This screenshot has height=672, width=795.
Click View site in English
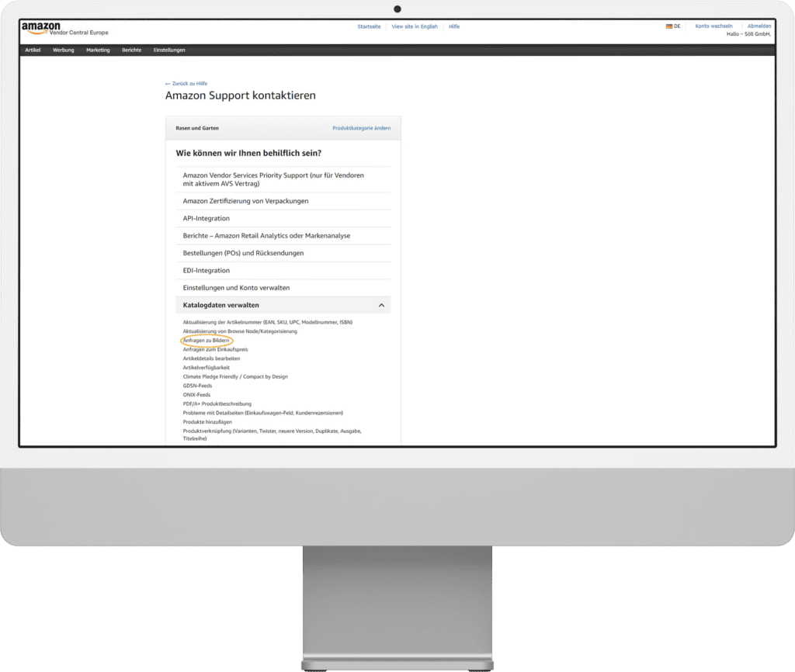[x=415, y=26]
